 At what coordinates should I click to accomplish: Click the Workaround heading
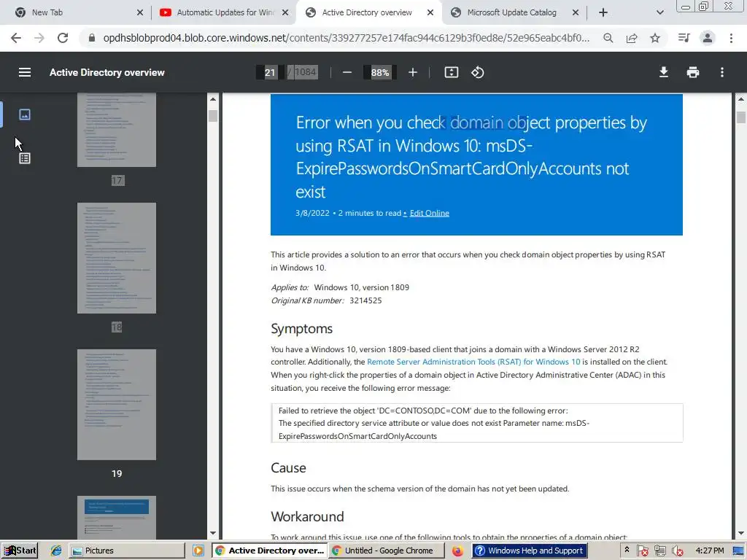click(307, 517)
